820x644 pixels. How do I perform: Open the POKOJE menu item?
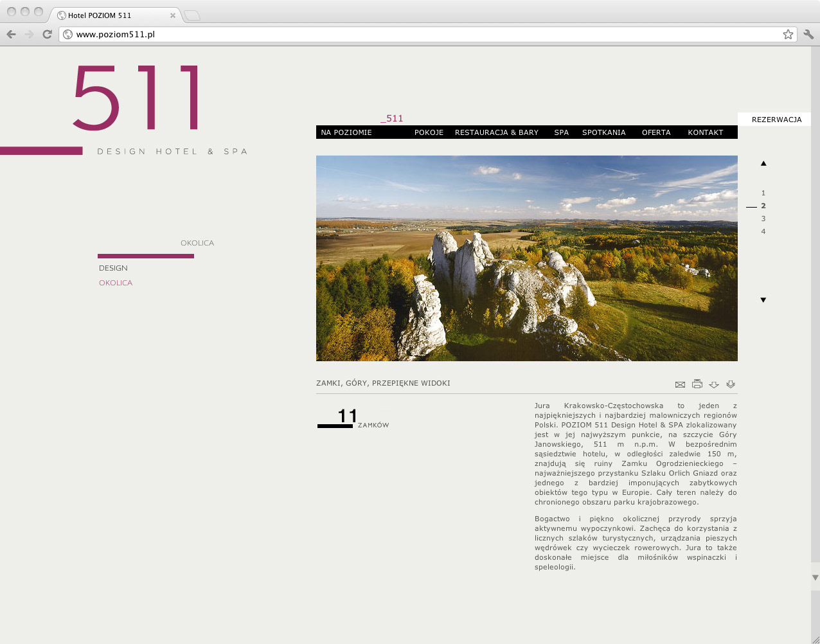pyautogui.click(x=429, y=132)
